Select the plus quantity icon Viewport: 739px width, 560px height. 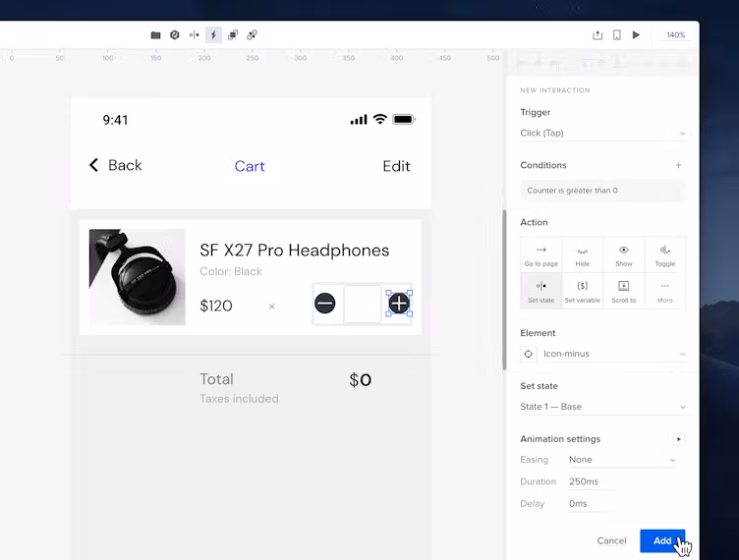point(399,304)
